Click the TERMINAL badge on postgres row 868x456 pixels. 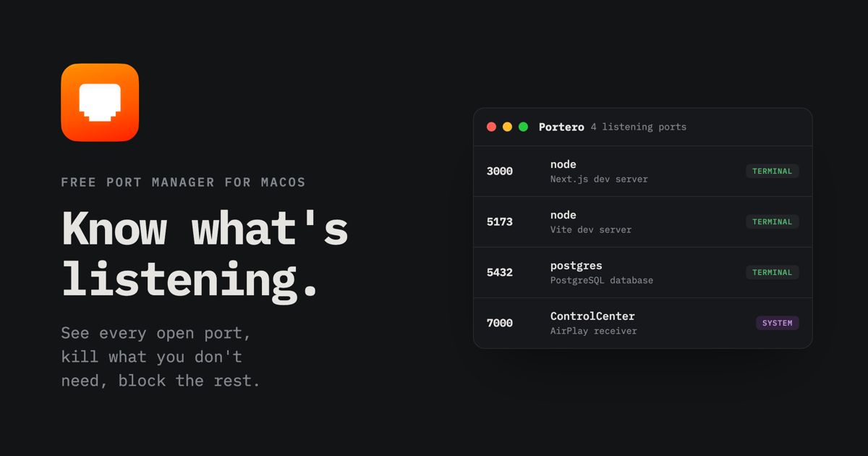[773, 273]
